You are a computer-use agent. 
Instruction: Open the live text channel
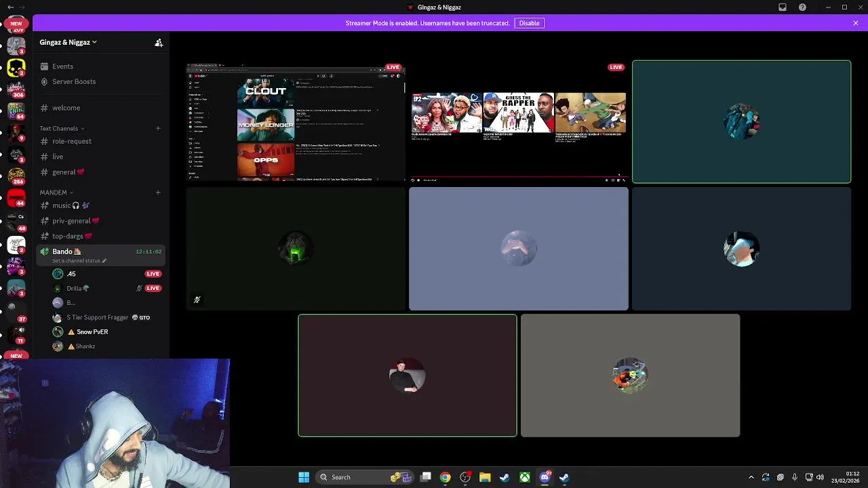[100, 157]
